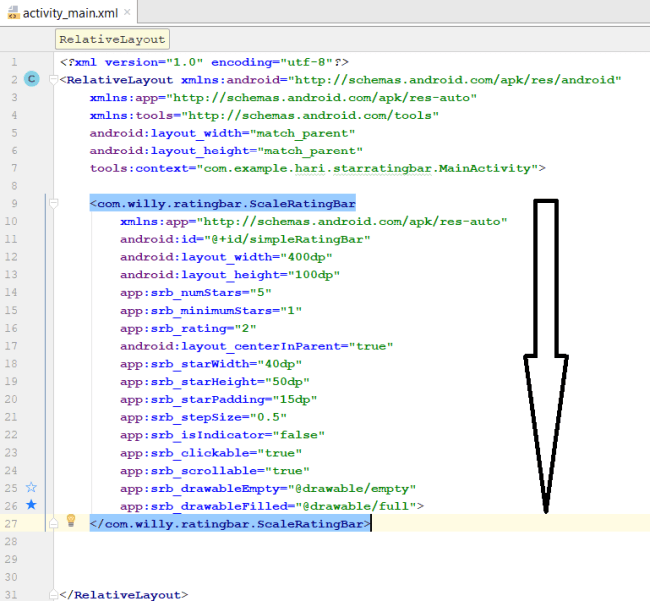
Task: Click app:srb_minimumStars="1"
Action: tap(211, 310)
